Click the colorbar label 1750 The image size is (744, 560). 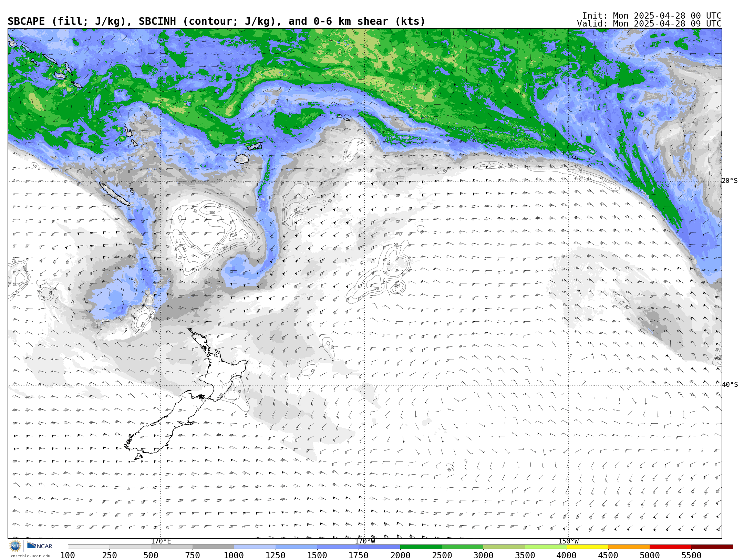(359, 555)
